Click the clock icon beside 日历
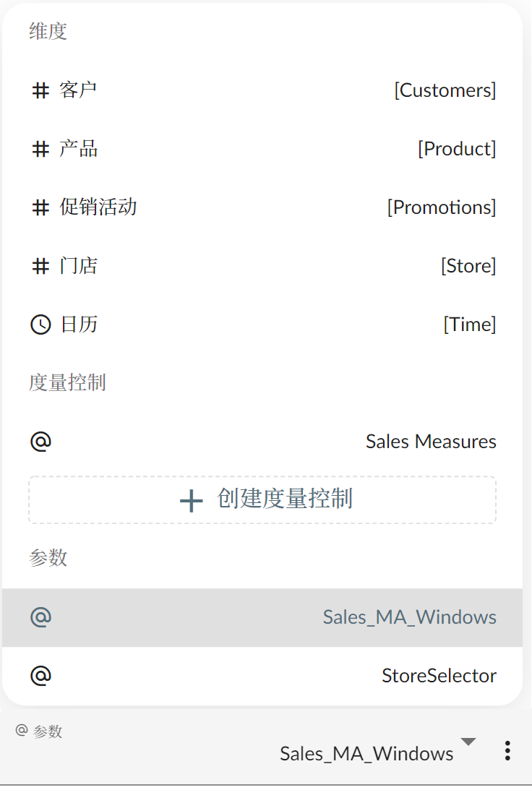532x790 pixels. point(40,325)
